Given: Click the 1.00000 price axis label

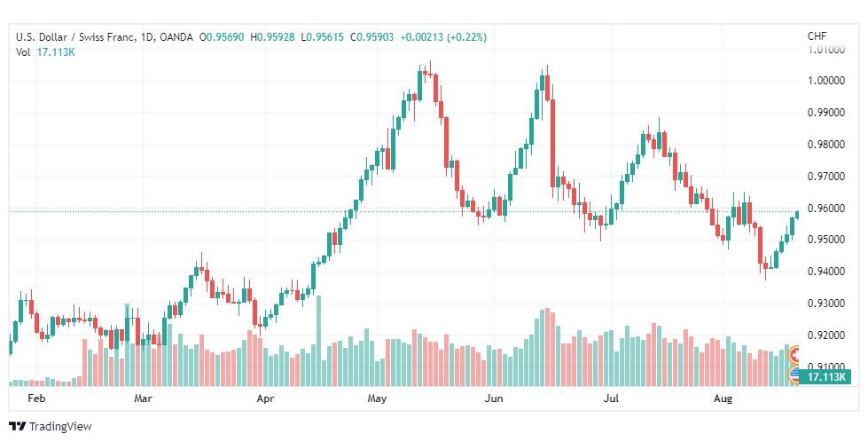Looking at the screenshot, I should [826, 80].
